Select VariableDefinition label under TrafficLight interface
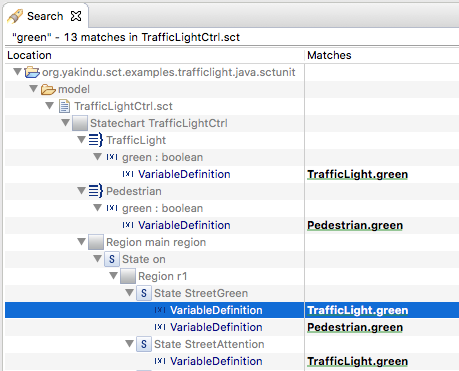Image resolution: width=459 pixels, height=371 pixels. click(184, 174)
